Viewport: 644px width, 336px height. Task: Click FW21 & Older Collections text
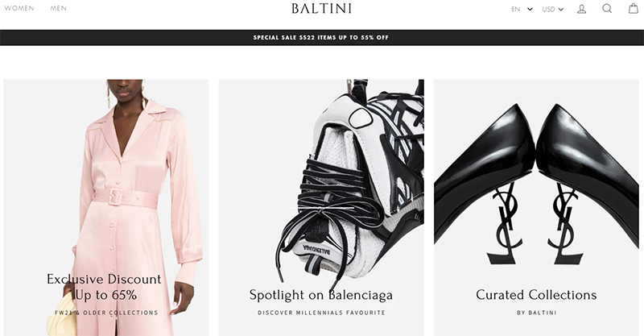coord(106,313)
